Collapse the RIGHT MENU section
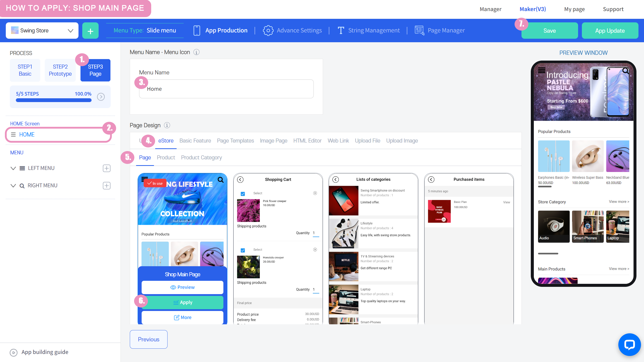The image size is (644, 362). (13, 186)
